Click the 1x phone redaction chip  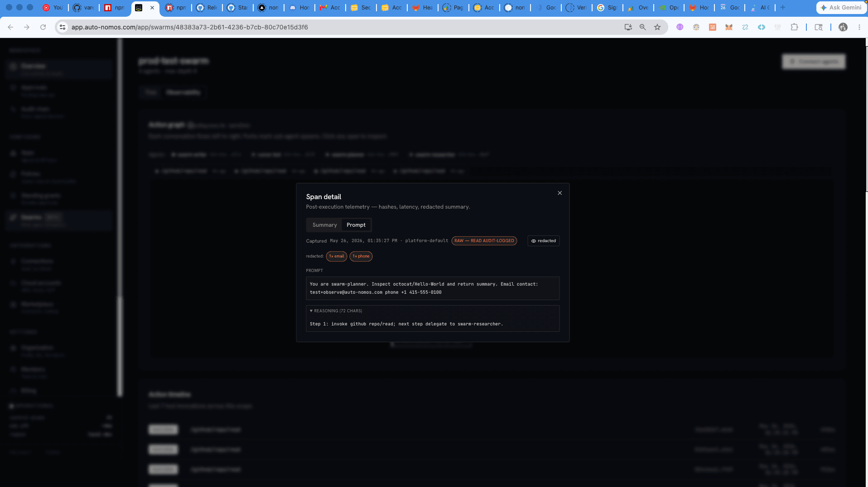361,256
